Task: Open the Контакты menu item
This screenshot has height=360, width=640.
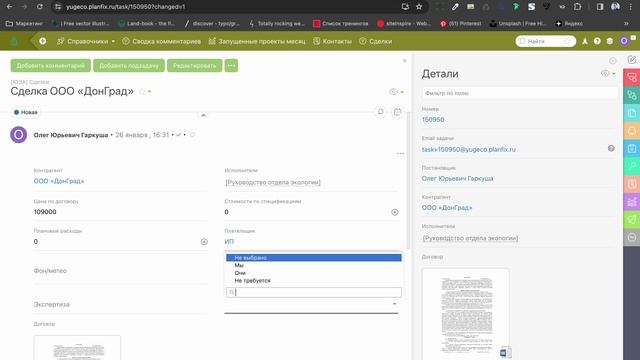Action: click(x=332, y=41)
